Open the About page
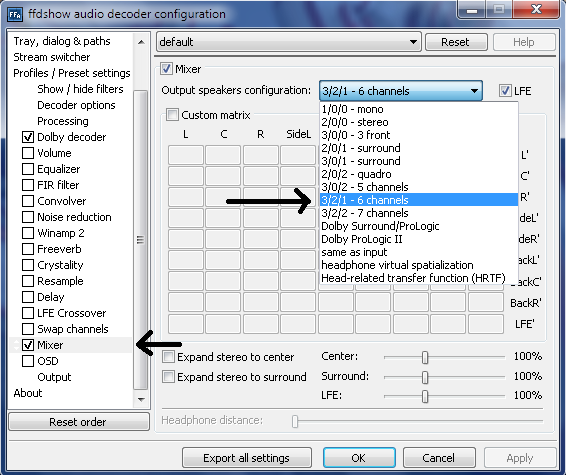Screen dimensions: 566x475 [28, 393]
